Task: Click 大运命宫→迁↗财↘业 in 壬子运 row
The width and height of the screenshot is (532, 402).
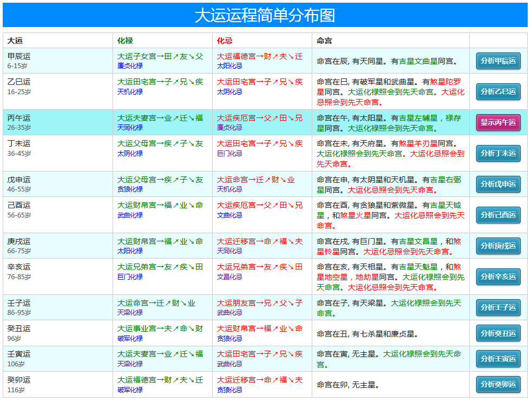Action: point(156,304)
